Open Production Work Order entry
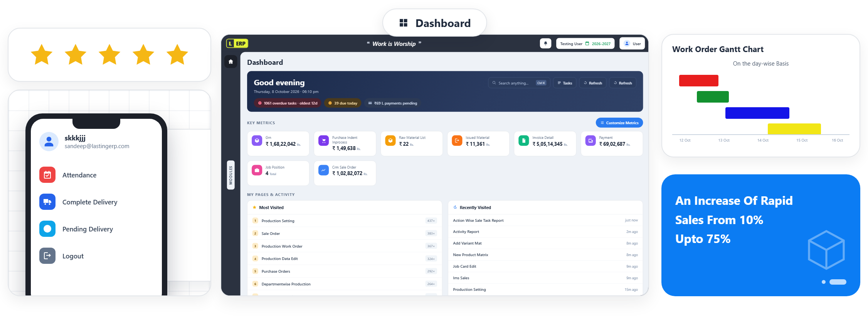This screenshot has height=324, width=868. [345, 246]
